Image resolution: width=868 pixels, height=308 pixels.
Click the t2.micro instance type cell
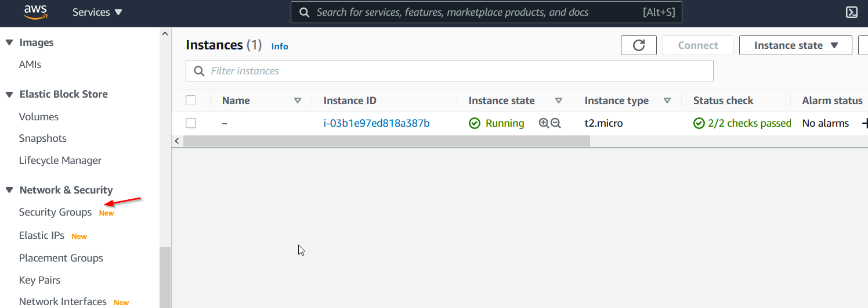point(603,123)
